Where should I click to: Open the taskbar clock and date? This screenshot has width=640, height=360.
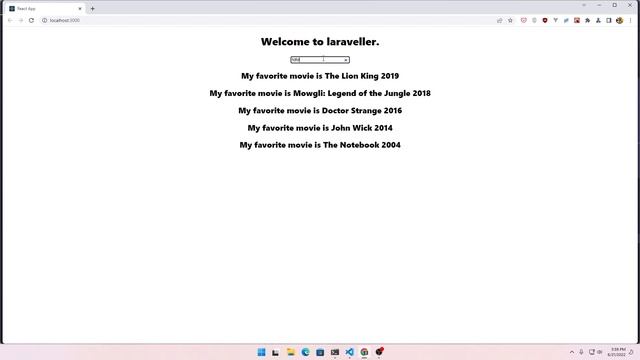pos(616,352)
